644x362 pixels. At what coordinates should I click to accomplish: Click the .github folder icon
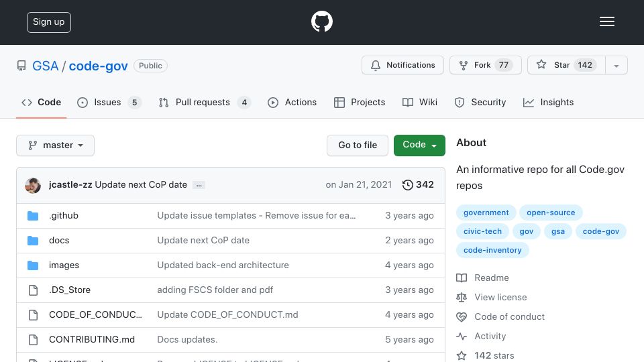[33, 216]
